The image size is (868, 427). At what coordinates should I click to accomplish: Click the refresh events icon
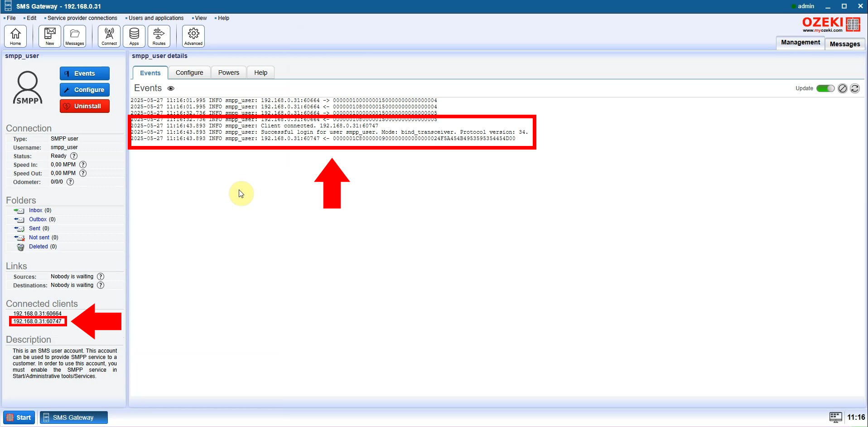[x=855, y=88]
